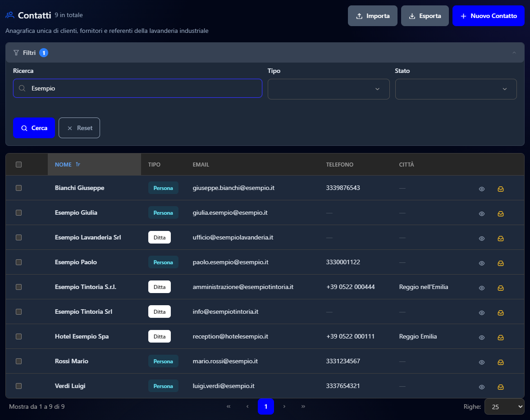Click the eye icon for Esempio Giulia

click(x=482, y=214)
